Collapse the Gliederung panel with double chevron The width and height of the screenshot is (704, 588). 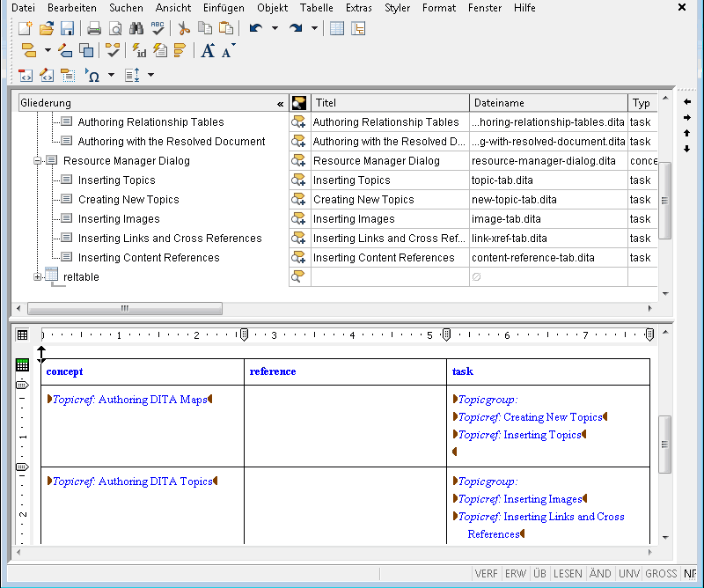[280, 104]
